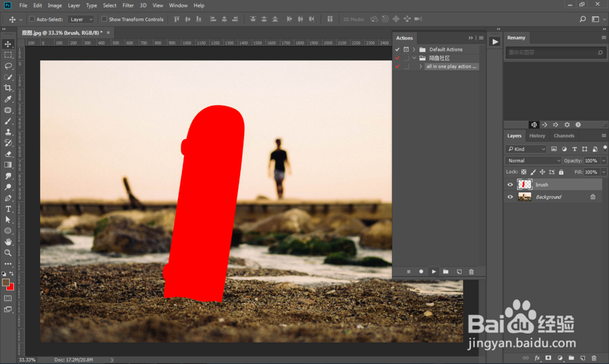Screen dimensions: 609x364
Task: Delete action using Actions trash icon
Action: pyautogui.click(x=471, y=271)
